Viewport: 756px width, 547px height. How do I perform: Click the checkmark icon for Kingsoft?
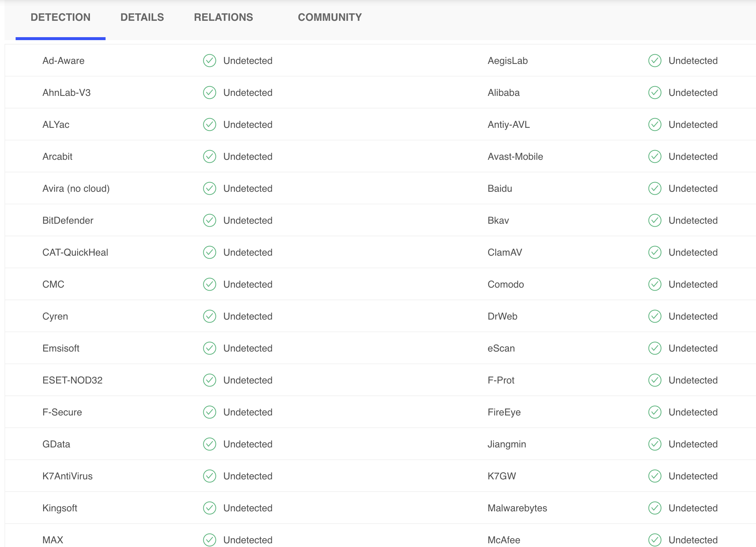(x=210, y=508)
